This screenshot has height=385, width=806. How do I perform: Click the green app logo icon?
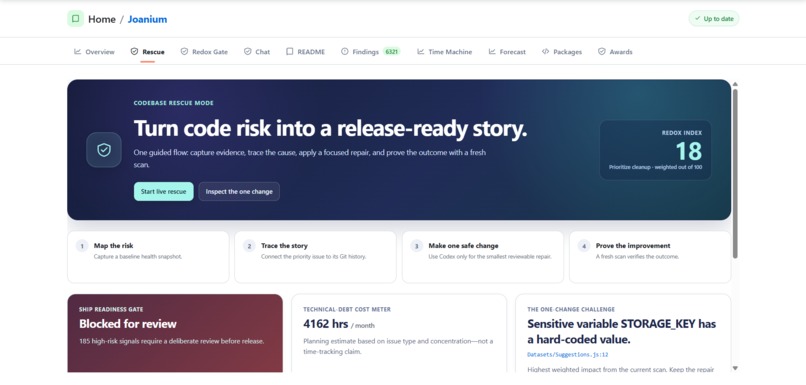coord(76,19)
